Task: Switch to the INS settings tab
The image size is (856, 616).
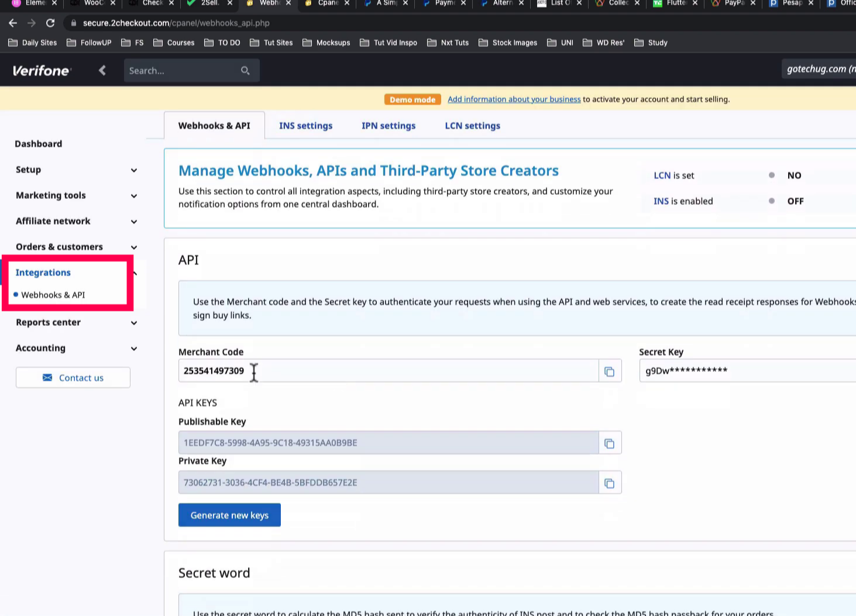Action: (306, 126)
